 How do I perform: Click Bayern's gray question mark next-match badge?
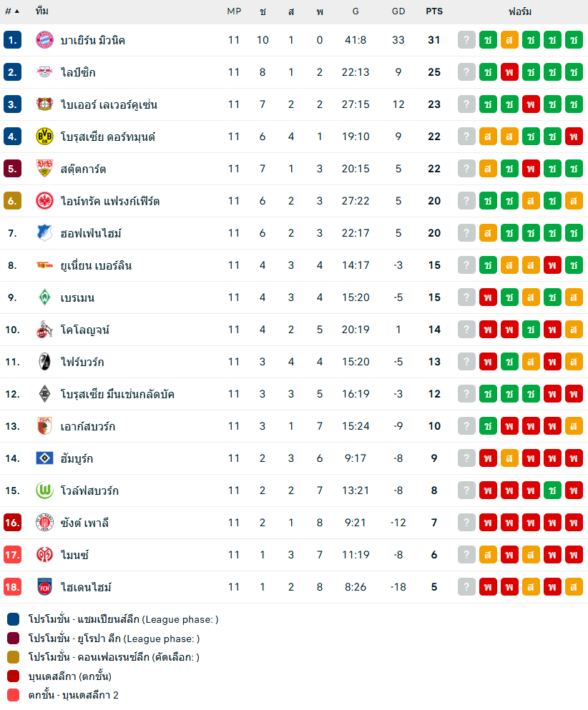(x=466, y=40)
